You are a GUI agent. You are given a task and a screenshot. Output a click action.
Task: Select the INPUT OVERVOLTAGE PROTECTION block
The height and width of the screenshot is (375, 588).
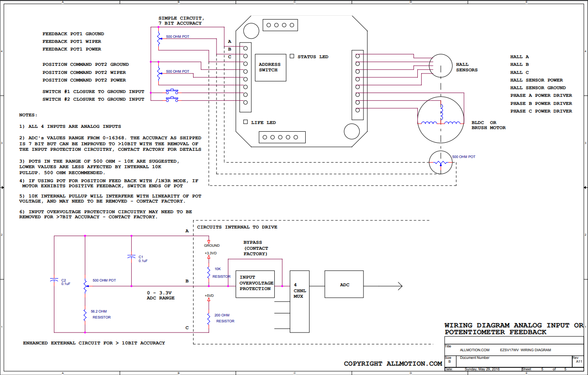pos(255,284)
